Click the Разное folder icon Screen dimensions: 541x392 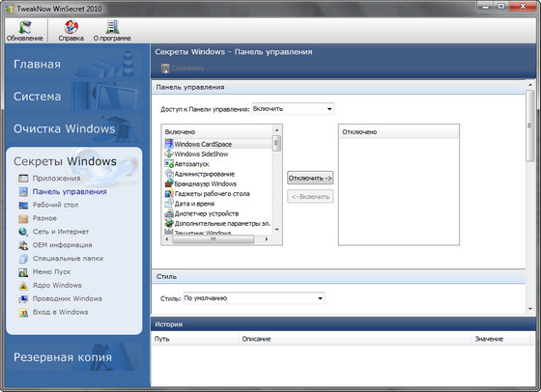click(x=23, y=218)
